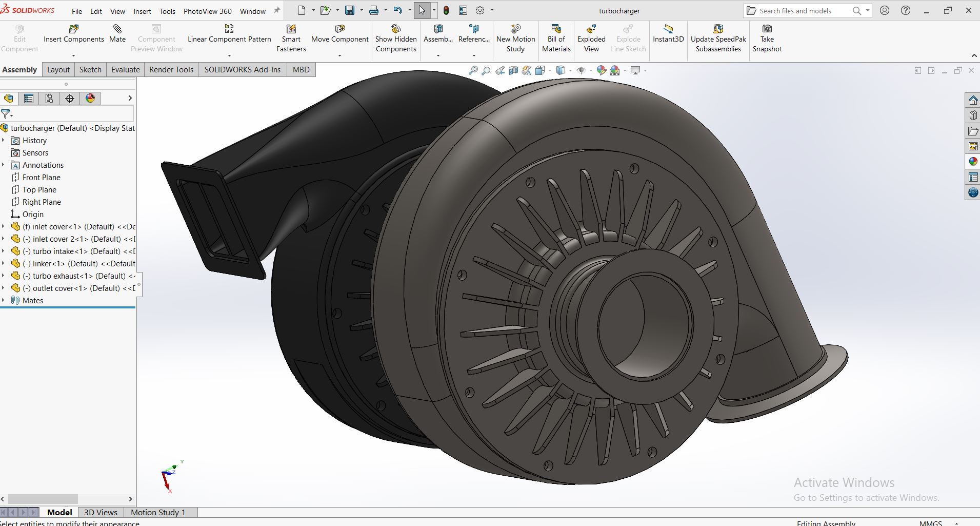Toggle Instant3D mode
980x526 pixels.
(x=668, y=34)
